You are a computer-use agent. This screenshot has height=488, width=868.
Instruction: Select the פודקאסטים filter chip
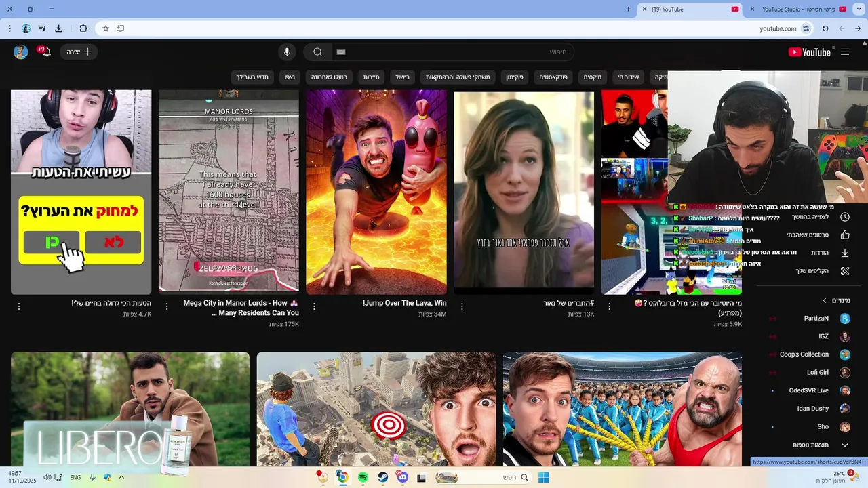click(x=553, y=77)
